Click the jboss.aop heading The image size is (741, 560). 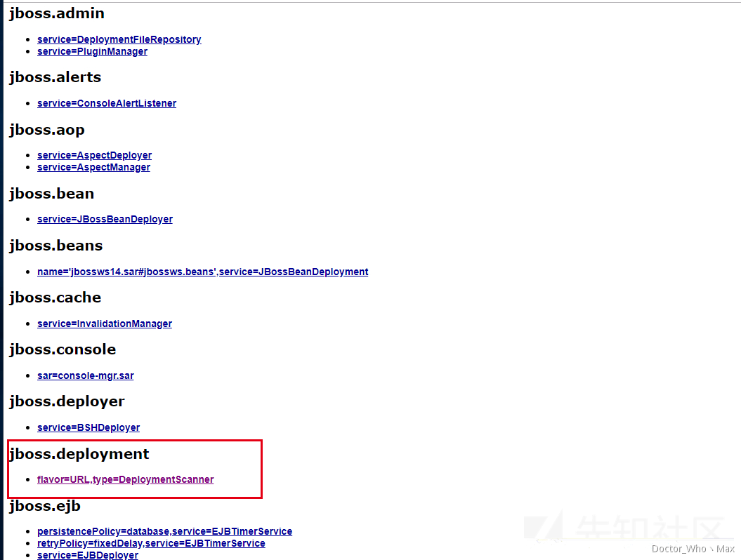[47, 130]
